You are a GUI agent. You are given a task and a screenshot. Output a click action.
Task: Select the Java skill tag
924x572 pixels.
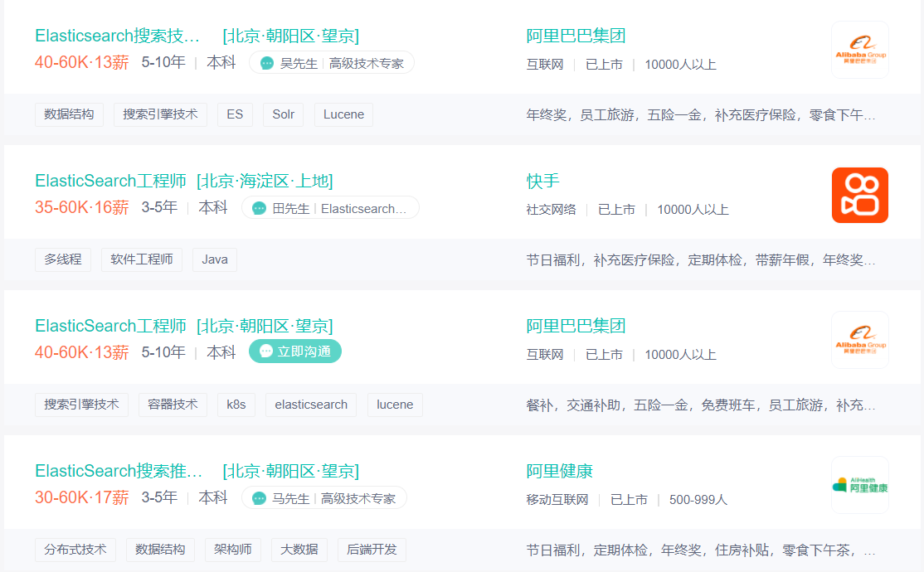point(215,259)
